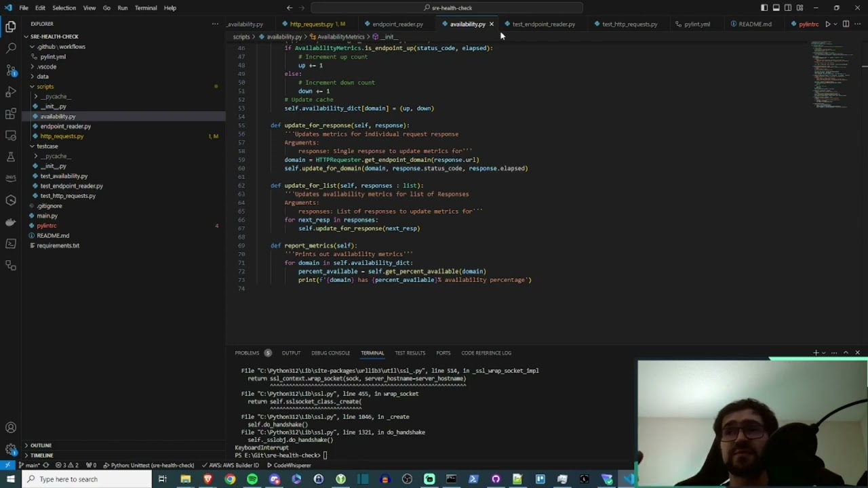This screenshot has height=488, width=868.
Task: Expand the TIMELINE section
Action: (41, 455)
